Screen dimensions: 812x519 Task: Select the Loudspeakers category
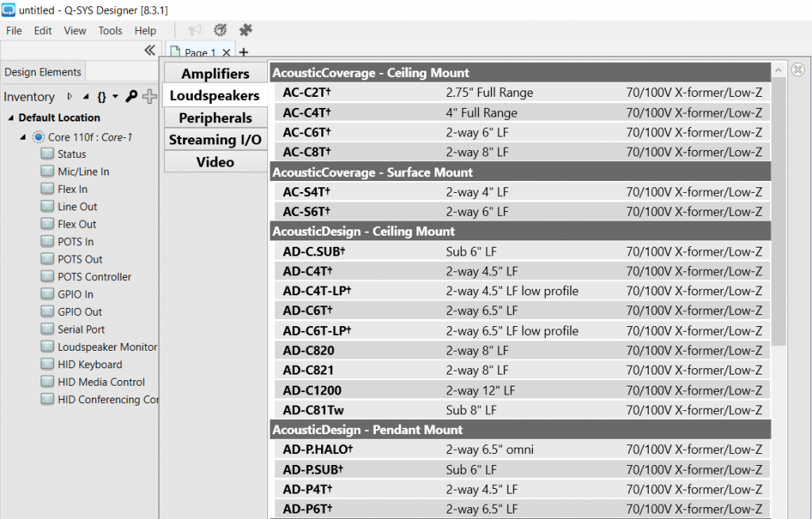click(x=215, y=95)
